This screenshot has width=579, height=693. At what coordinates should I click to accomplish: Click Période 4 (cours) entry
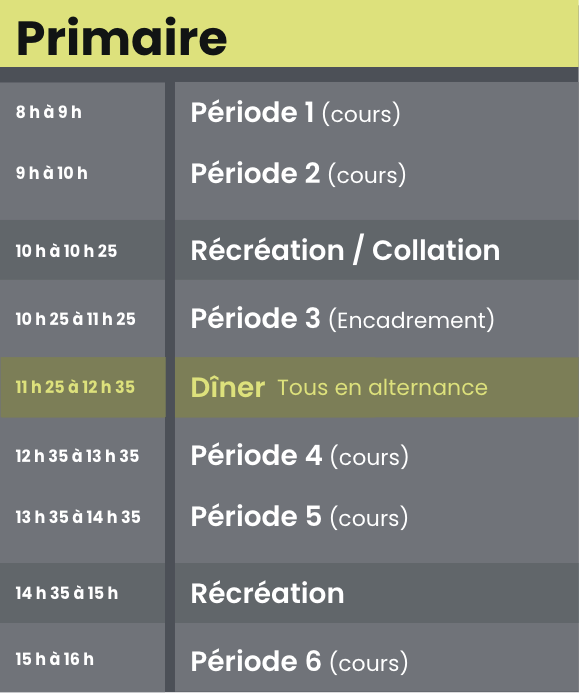click(300, 456)
